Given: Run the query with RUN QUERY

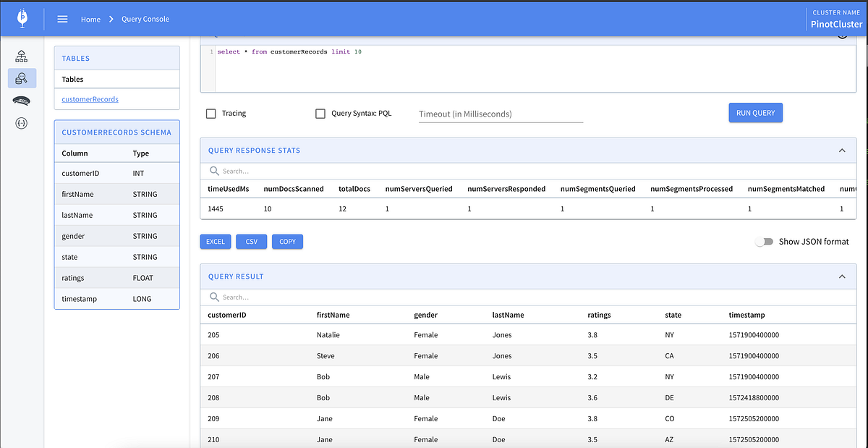Looking at the screenshot, I should (x=755, y=113).
